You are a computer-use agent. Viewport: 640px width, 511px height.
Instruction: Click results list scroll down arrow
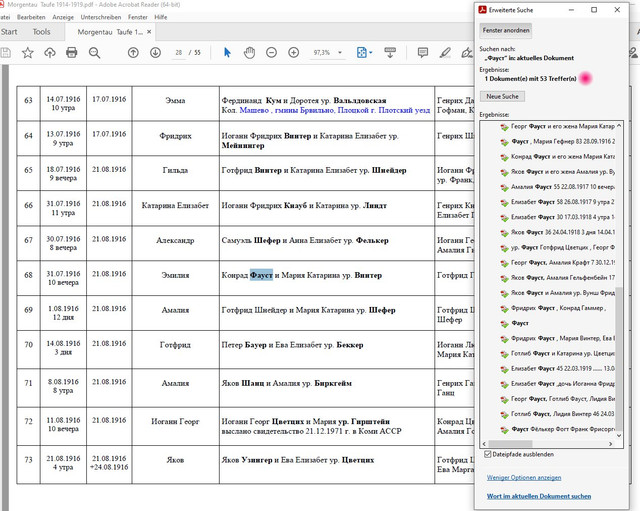coord(619,435)
